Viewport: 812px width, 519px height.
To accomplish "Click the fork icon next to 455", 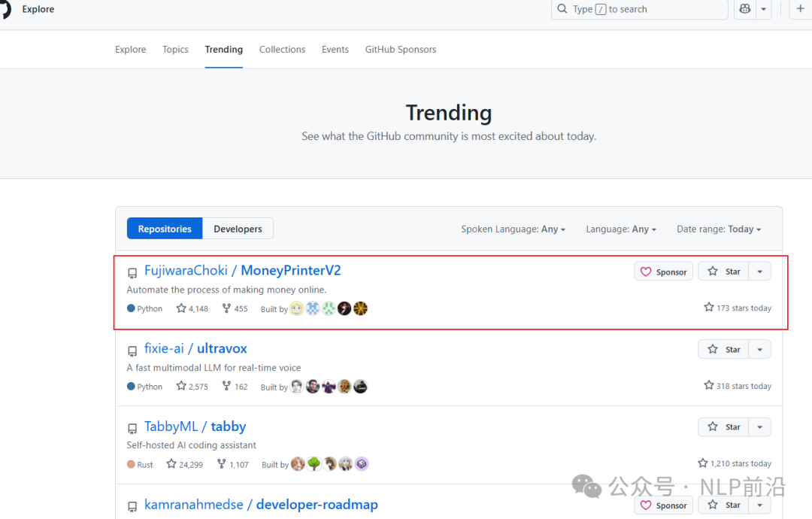I will [x=226, y=308].
